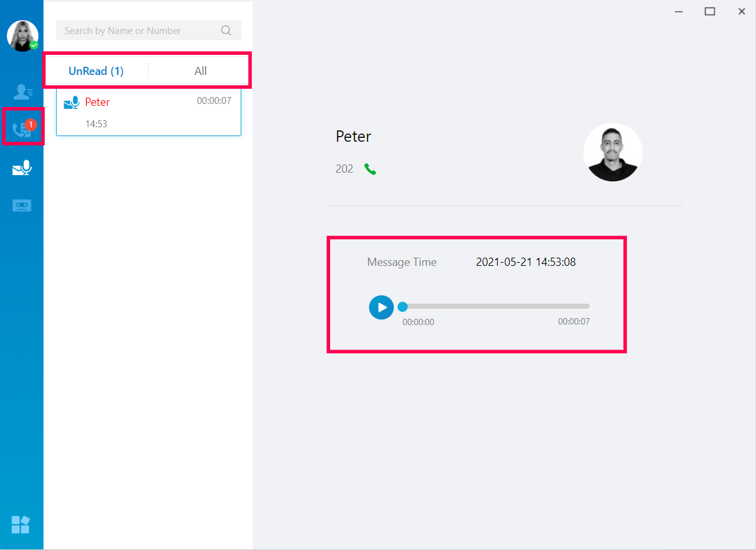Play Peter's voicemail message
This screenshot has width=756, height=550.
click(381, 307)
